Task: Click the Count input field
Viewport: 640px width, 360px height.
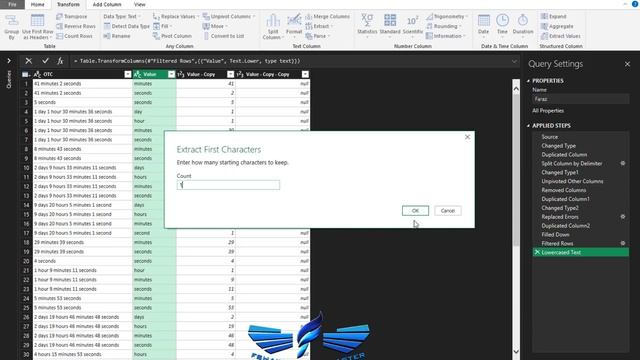Action: click(x=228, y=185)
